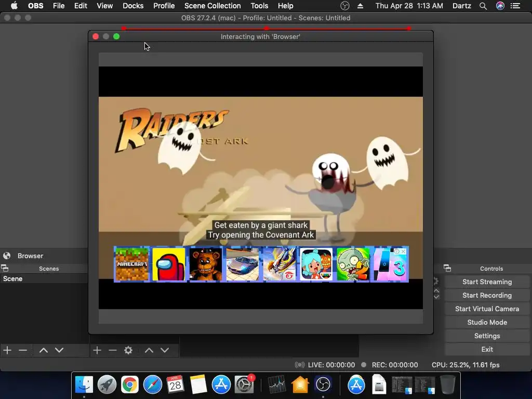This screenshot has height=399, width=532.
Task: Click the Among Us red crewmate ad thumbnail
Action: [169, 264]
